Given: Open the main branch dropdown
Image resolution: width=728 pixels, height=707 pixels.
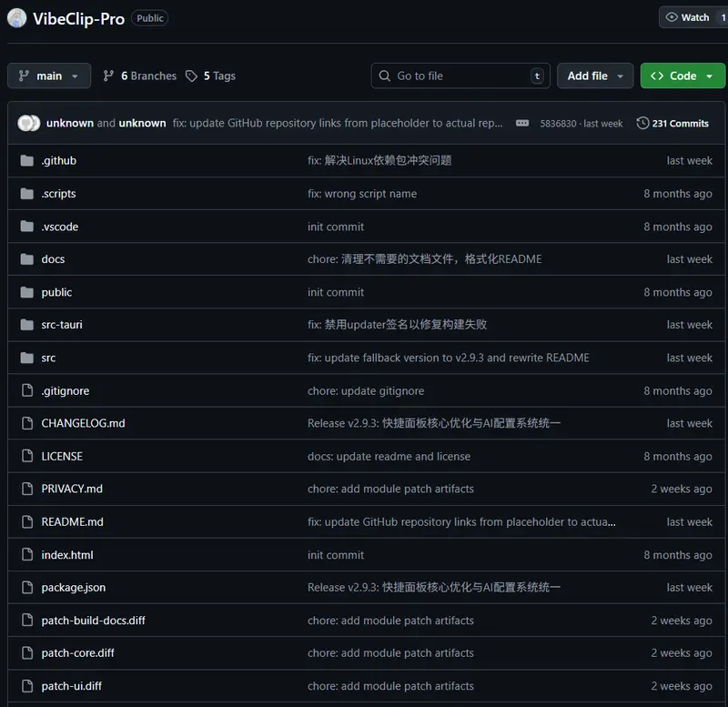Looking at the screenshot, I should [49, 76].
